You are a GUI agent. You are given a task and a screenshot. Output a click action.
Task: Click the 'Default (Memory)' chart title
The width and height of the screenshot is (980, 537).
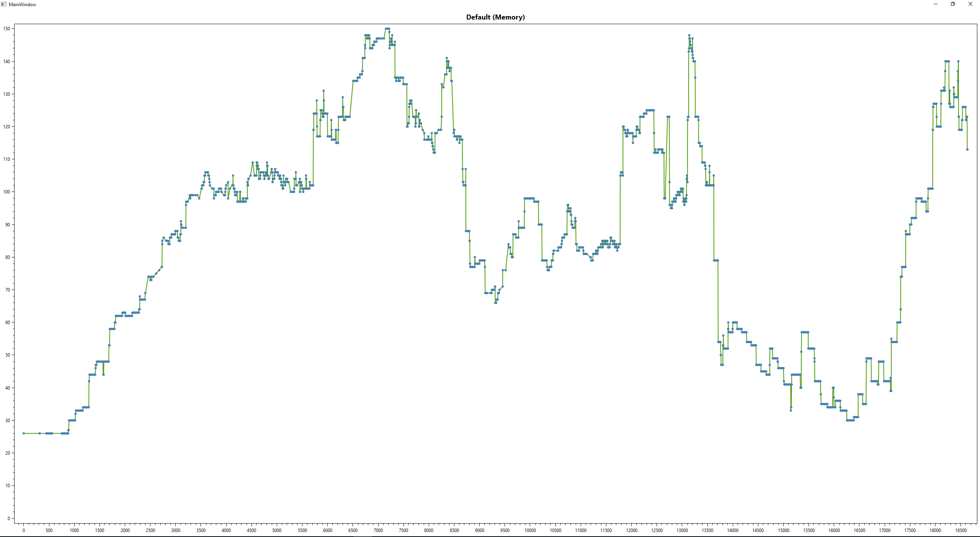point(495,17)
